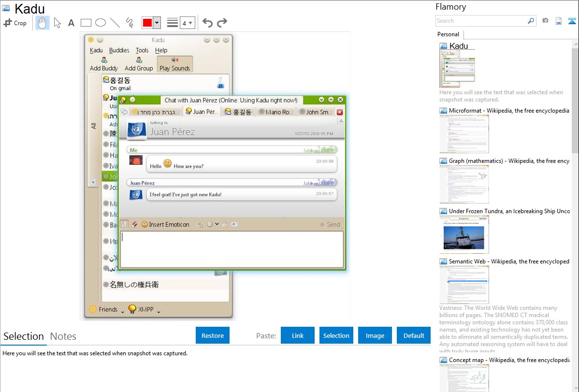Select the ellipse drawing tool
579x392 pixels.
(101, 23)
